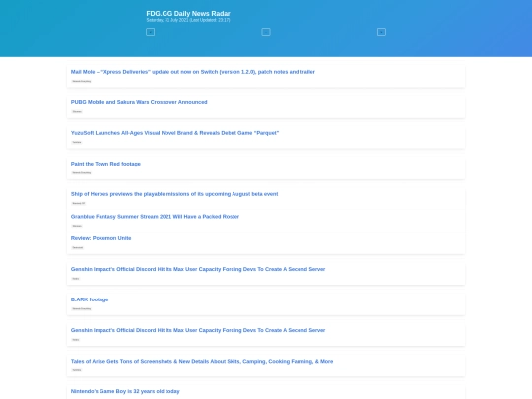Open Ship of Heroes August beta event article
Screen dimensions: 532x399
coord(174,194)
